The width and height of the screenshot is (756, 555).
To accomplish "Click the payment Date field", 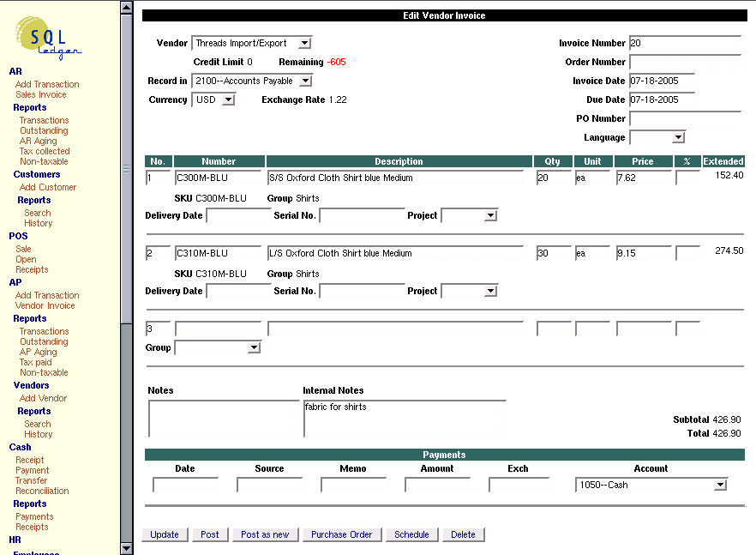I will click(185, 485).
